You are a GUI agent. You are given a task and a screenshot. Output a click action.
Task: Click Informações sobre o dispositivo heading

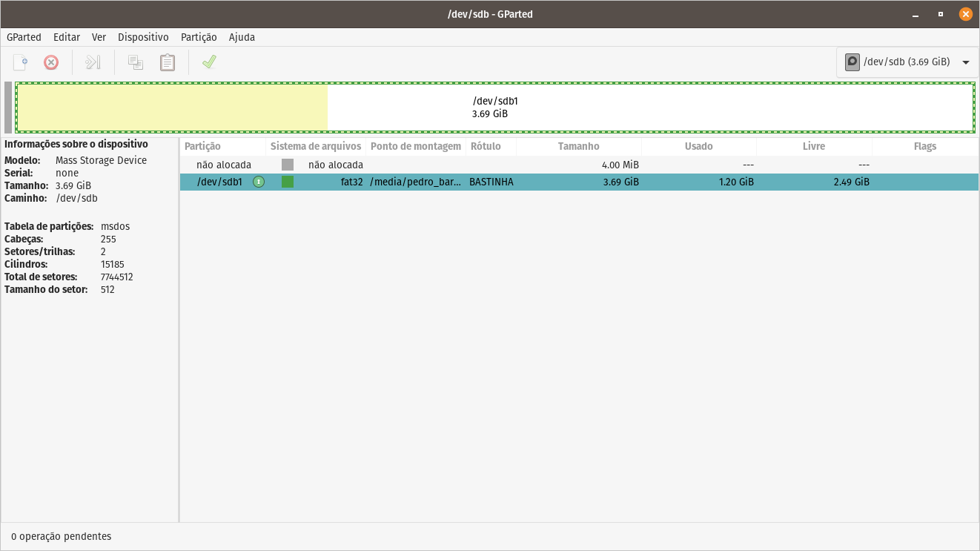click(x=76, y=144)
